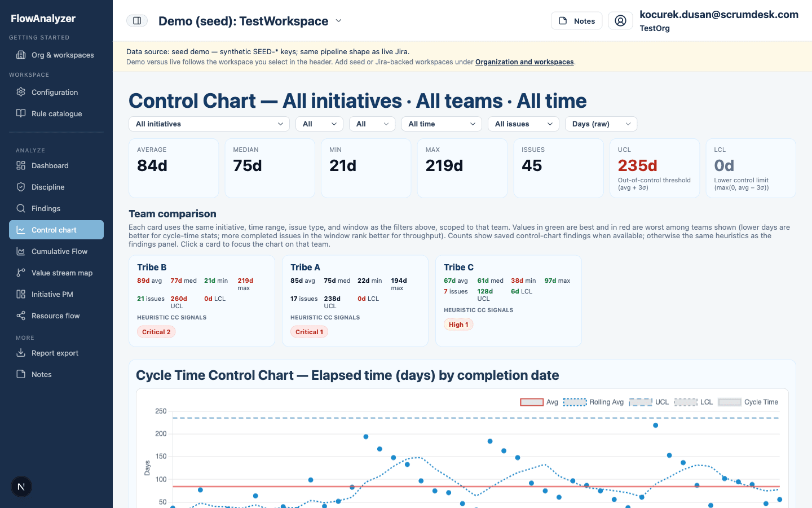Click the Discipline shield icon

[x=21, y=187]
